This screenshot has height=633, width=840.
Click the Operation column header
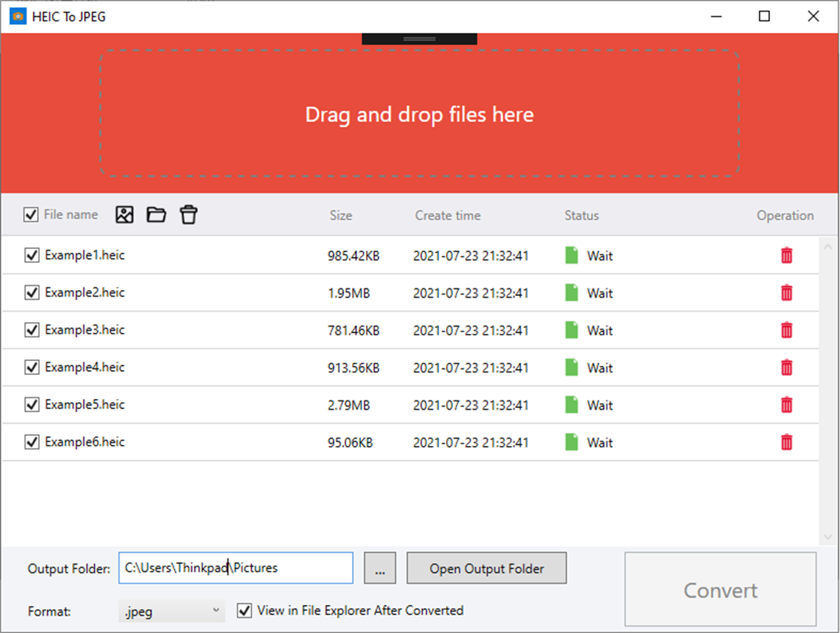785,215
